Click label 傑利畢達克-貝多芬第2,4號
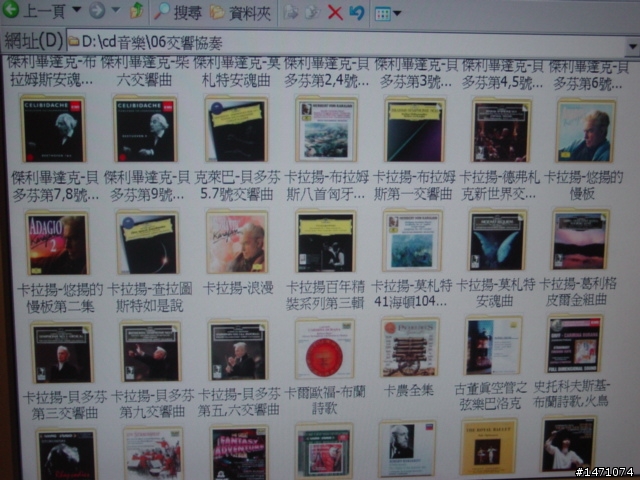Screen dimensions: 640x480 coord(327,72)
